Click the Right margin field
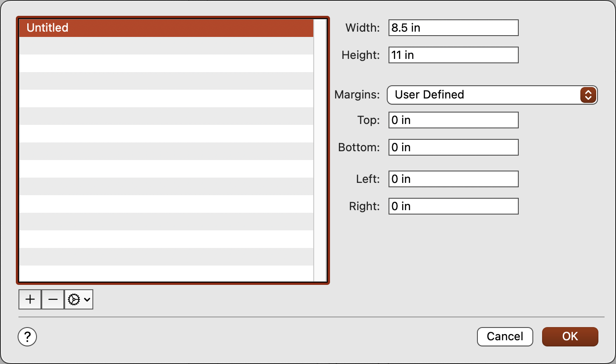616x364 pixels. click(453, 206)
